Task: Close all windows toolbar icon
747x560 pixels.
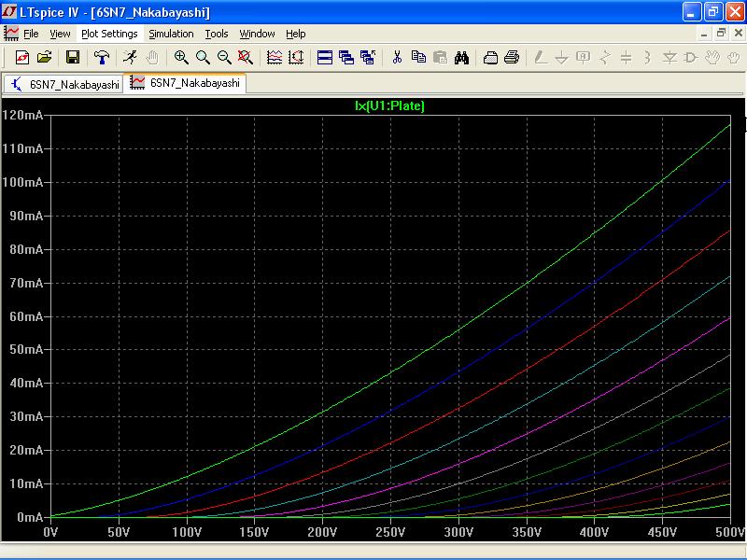Action: (368, 58)
